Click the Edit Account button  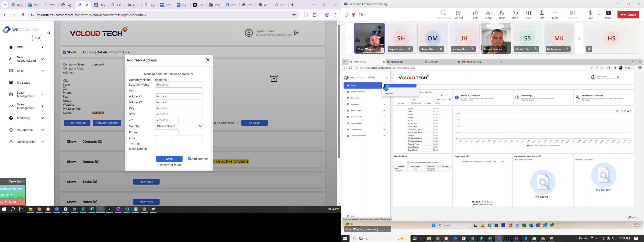(77, 123)
